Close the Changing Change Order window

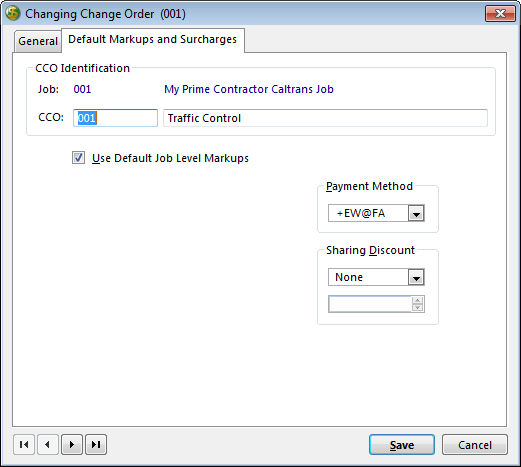(x=500, y=14)
